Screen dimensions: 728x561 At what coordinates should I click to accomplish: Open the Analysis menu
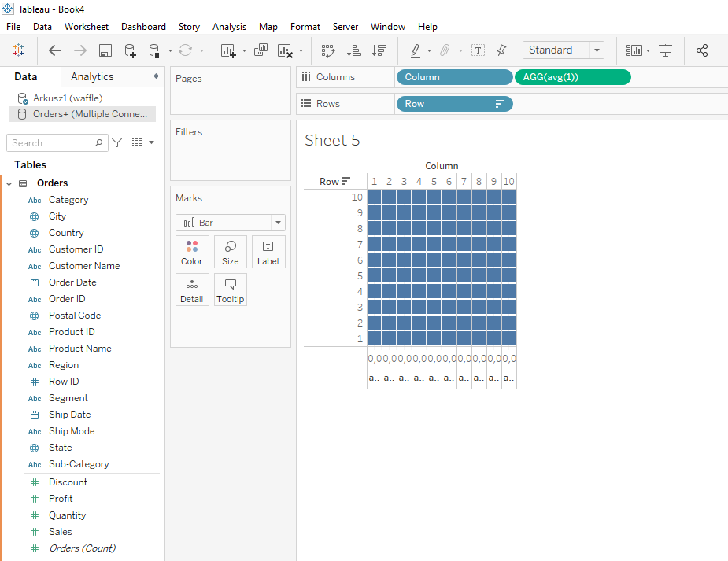point(229,27)
